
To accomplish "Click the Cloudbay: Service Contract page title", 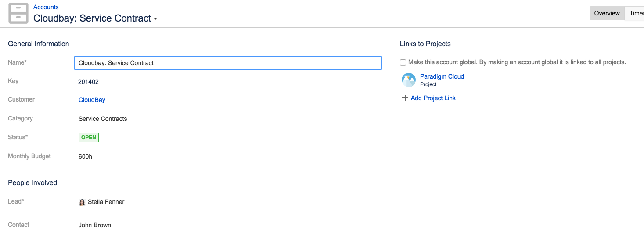I will (92, 18).
